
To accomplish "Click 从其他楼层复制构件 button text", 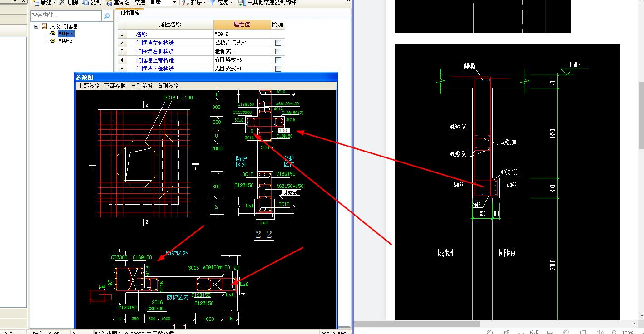I will pos(272,2).
